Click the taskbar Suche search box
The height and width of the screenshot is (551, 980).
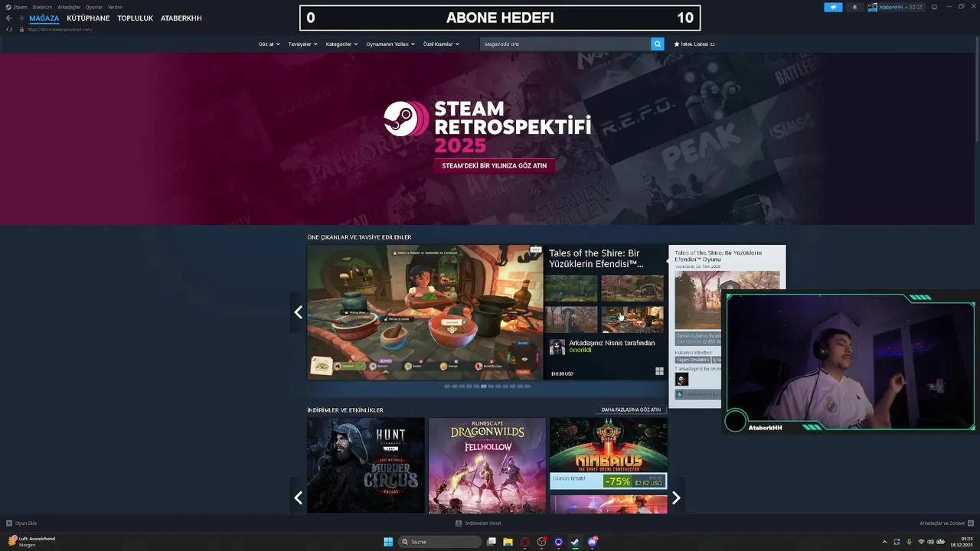click(x=440, y=542)
